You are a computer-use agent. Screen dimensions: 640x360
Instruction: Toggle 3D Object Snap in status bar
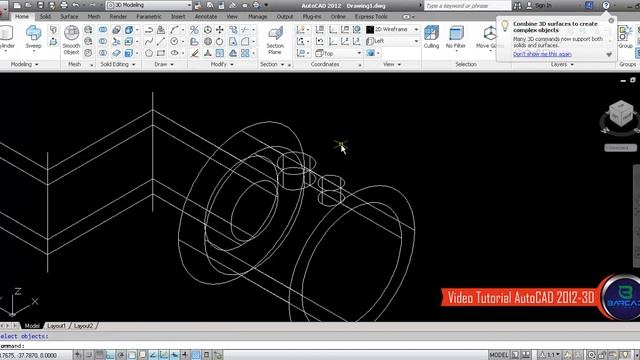click(x=142, y=355)
